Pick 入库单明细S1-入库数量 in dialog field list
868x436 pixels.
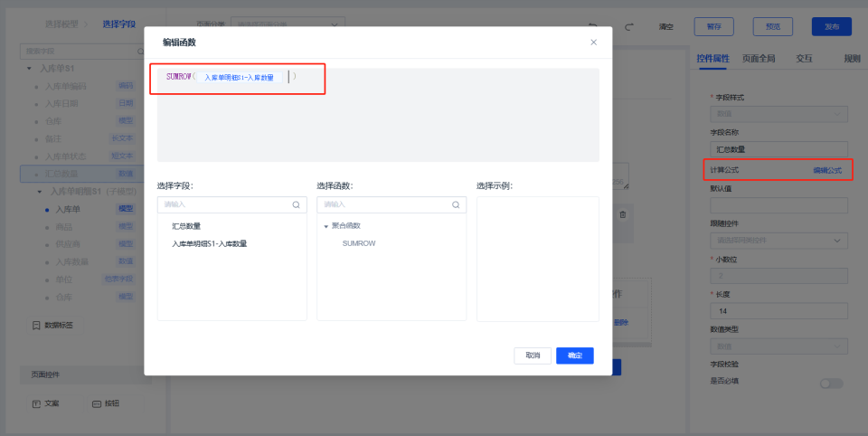209,243
